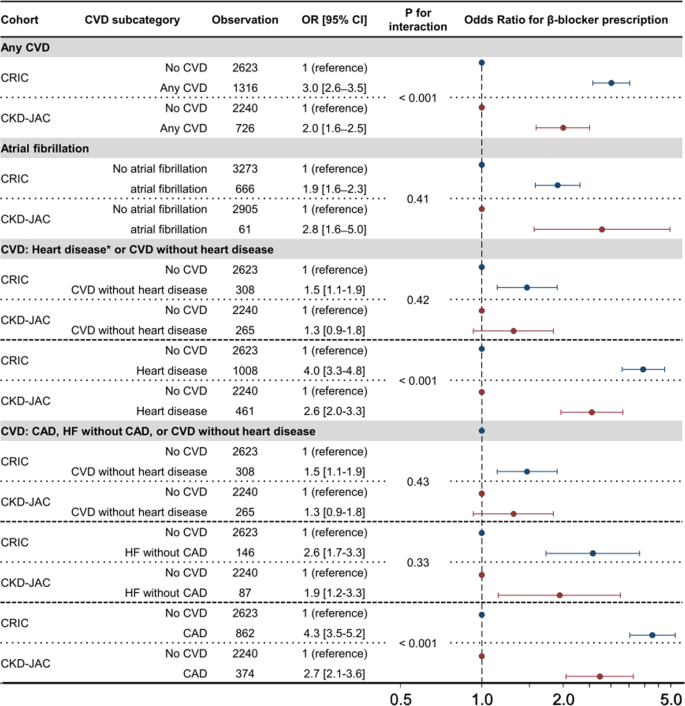Click the Observation column header
685x706 pixels.
click(x=245, y=19)
